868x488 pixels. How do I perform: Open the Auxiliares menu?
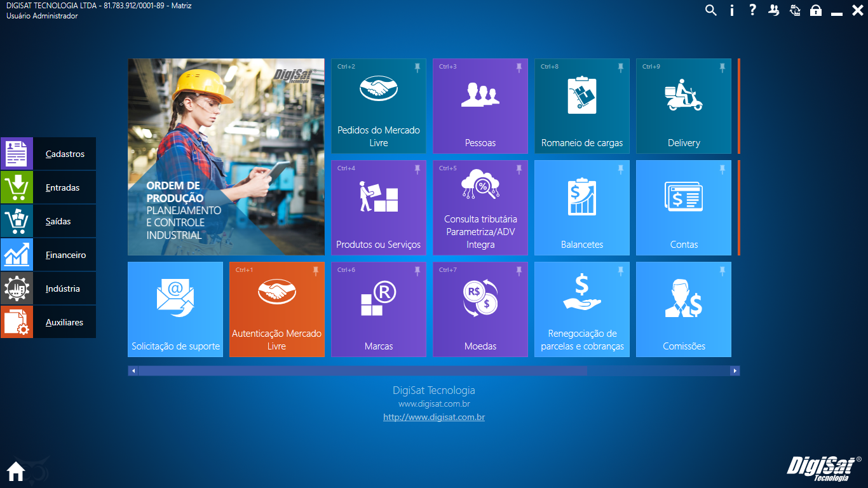pos(48,322)
